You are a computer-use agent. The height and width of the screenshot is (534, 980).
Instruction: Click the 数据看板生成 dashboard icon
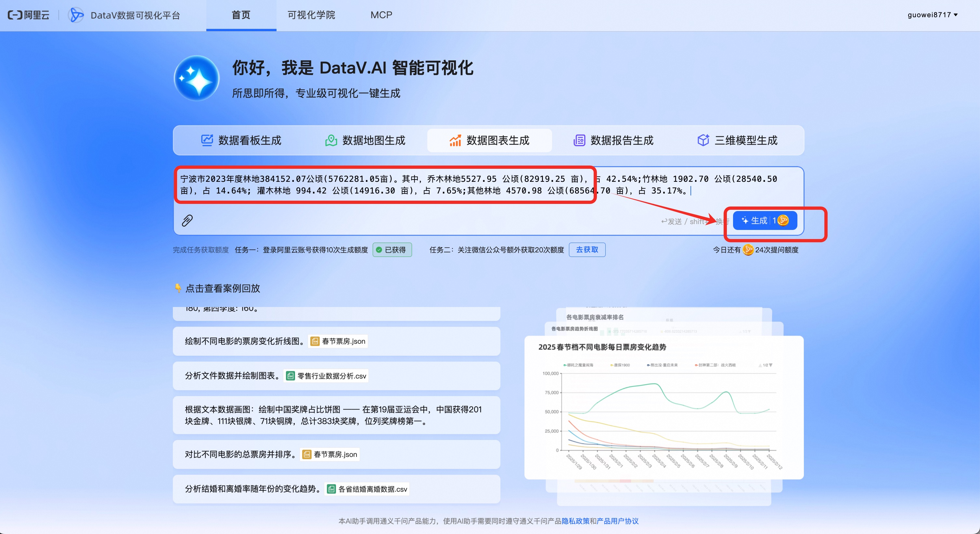point(207,140)
